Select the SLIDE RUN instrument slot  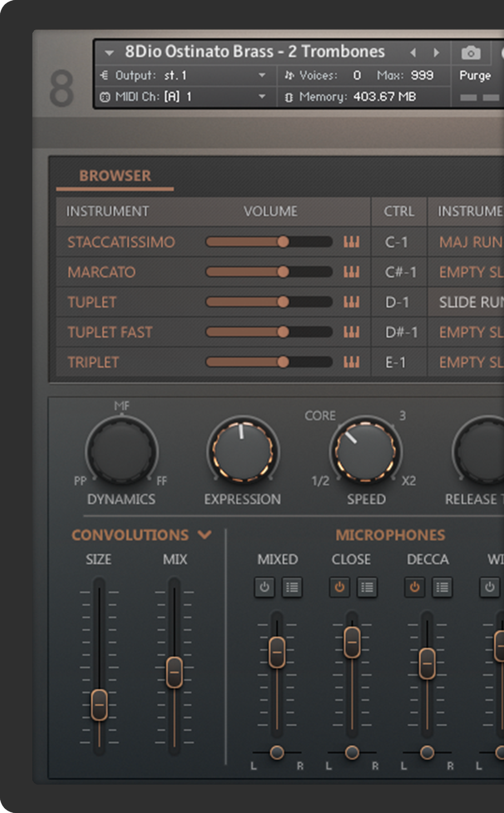[x=471, y=302]
